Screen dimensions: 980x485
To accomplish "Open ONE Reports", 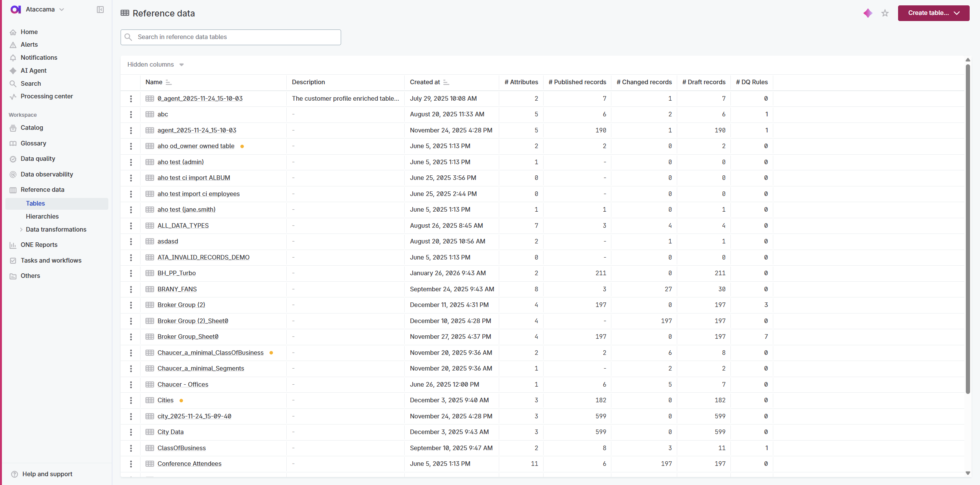I will [39, 245].
